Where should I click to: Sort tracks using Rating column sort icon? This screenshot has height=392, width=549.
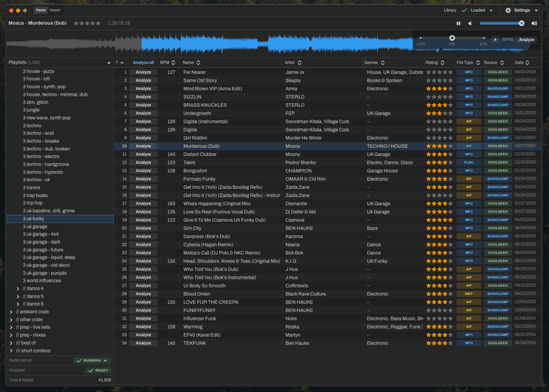pos(443,62)
